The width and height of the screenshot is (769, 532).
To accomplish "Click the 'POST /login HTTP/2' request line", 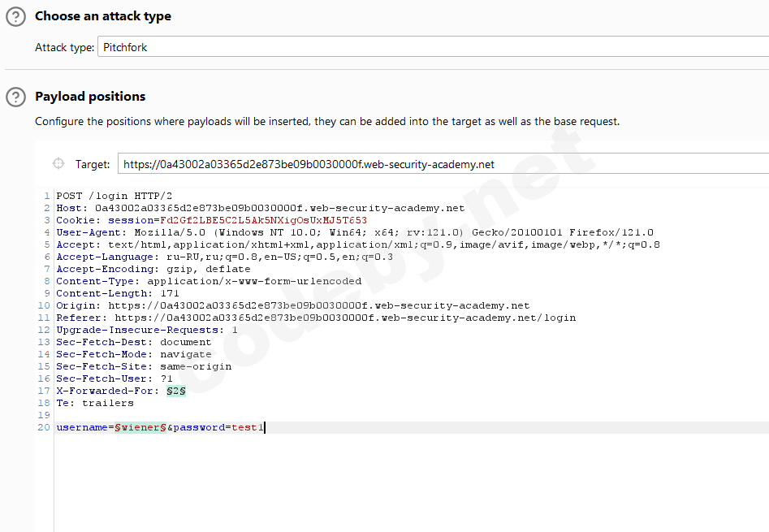I will pos(114,196).
